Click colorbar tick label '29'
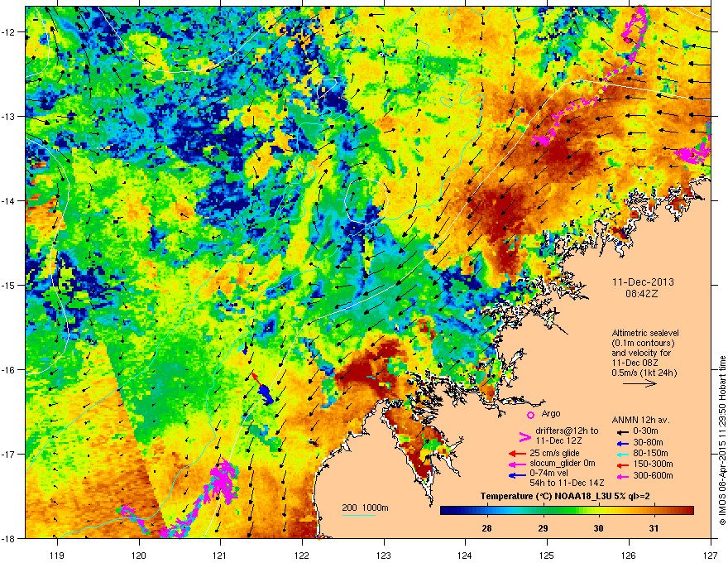Screen dimensions: 728x563 tap(543, 528)
